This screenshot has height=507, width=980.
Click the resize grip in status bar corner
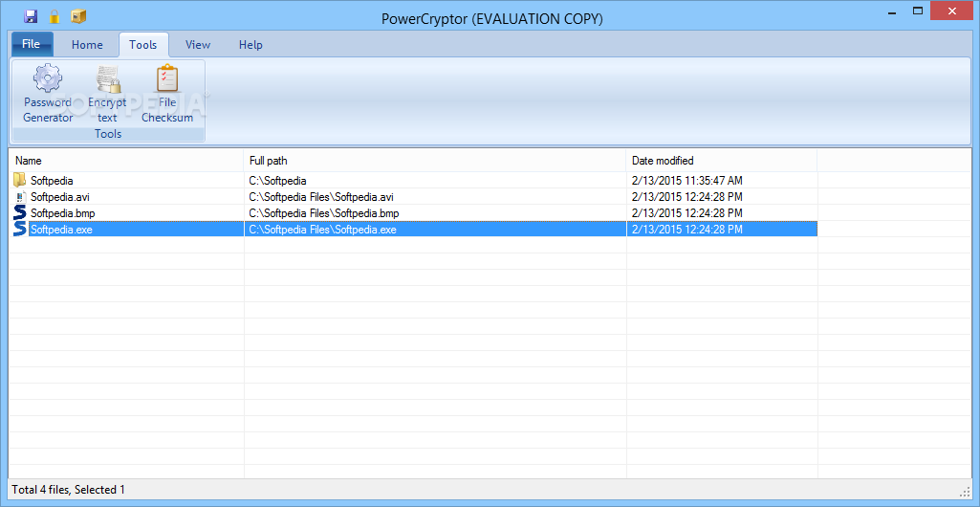964,491
